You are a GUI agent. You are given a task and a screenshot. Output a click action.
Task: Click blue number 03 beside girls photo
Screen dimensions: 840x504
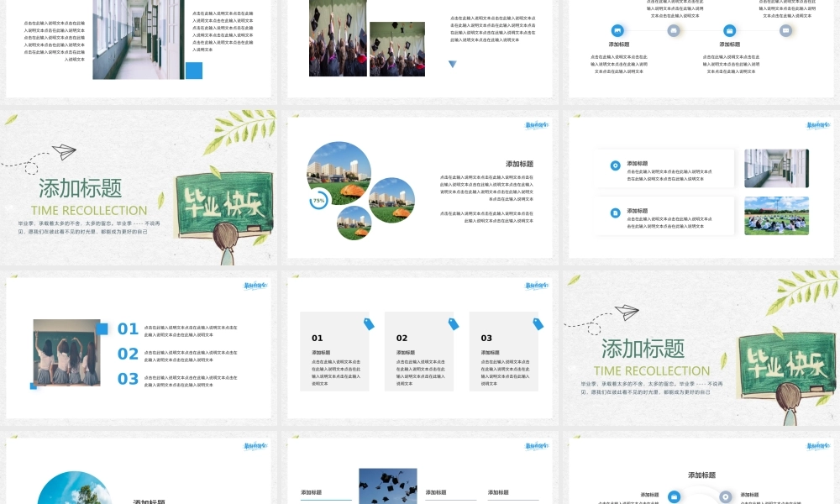pos(128,379)
